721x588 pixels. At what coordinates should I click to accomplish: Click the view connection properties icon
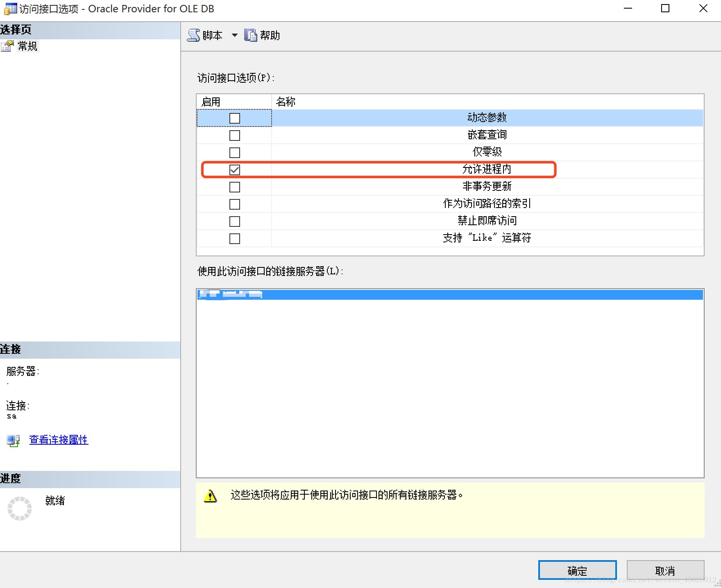[13, 441]
